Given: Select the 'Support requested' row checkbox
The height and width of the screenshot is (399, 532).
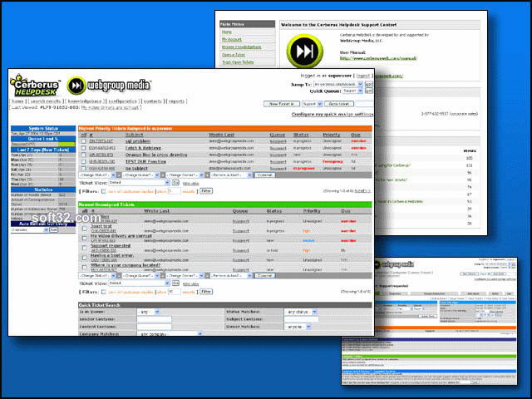Looking at the screenshot, I should coord(84,248).
